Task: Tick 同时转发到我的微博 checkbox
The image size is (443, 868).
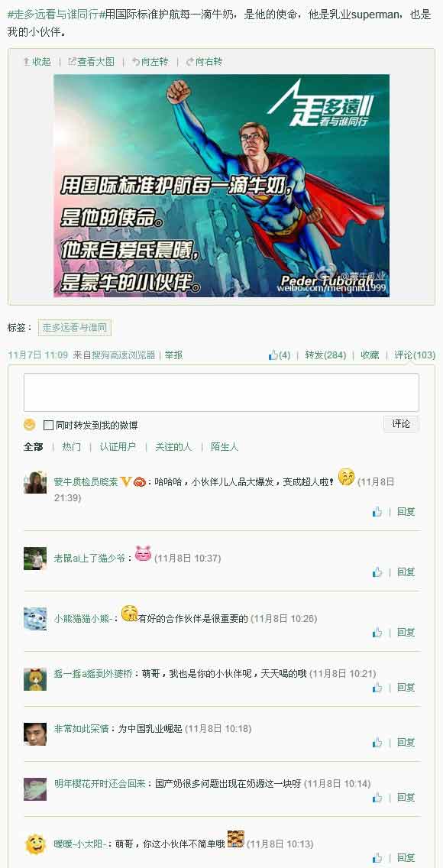Action: pos(49,425)
